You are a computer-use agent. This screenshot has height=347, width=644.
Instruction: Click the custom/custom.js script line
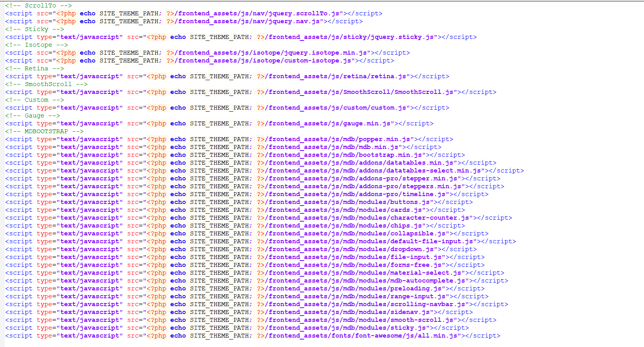[227, 108]
